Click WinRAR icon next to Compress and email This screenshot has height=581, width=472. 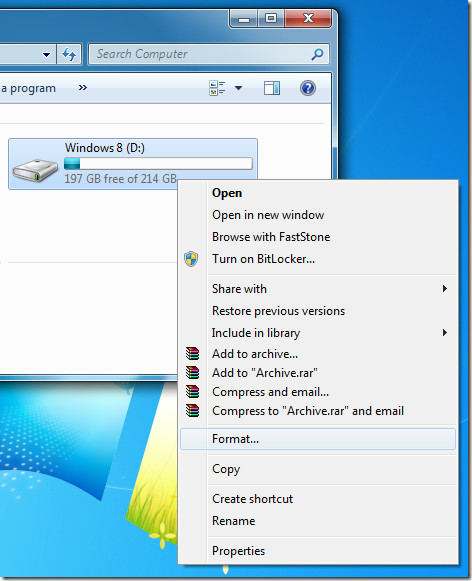click(193, 392)
